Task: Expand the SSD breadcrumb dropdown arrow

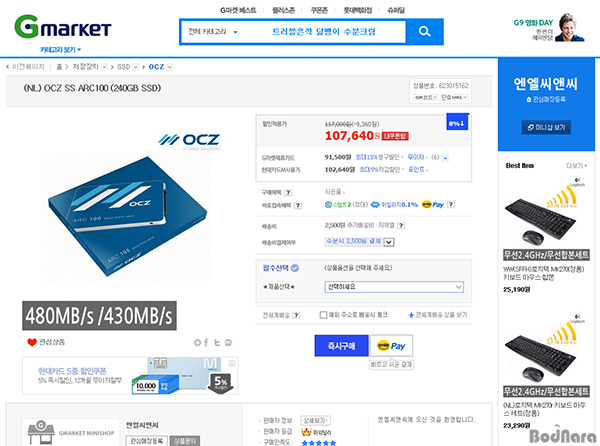Action: click(135, 67)
